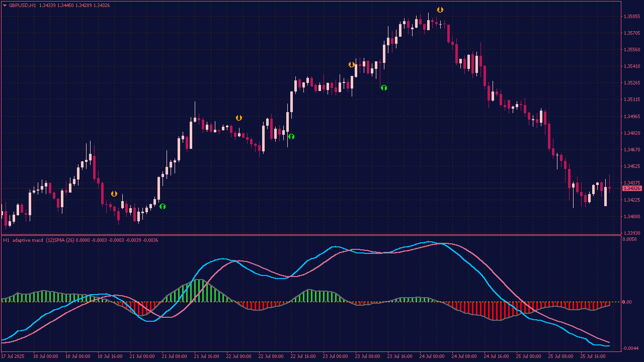Click the GBPUSD,H1 symbol title text
The image size is (644, 362).
(x=22, y=5)
